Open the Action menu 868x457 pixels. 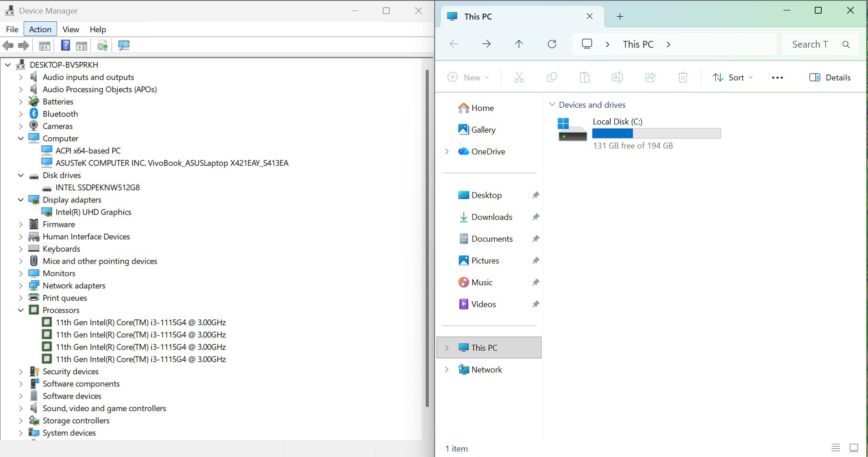click(40, 30)
